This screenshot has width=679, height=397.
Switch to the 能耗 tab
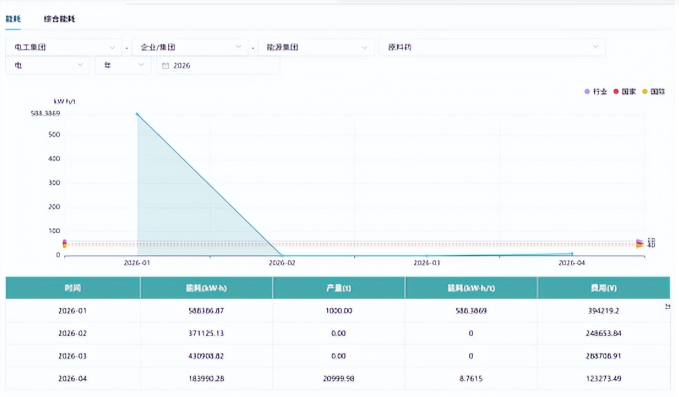(x=13, y=19)
